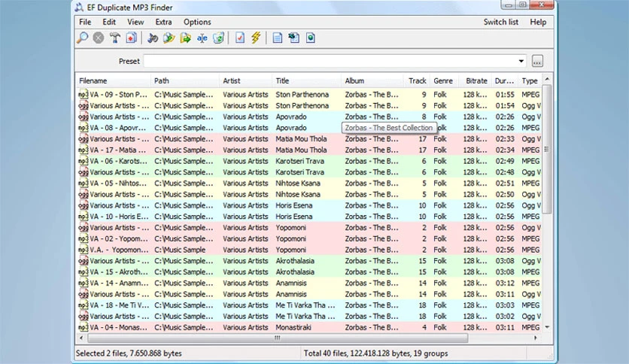629x364 pixels.
Task: Click the red checkmark document icon
Action: point(239,38)
